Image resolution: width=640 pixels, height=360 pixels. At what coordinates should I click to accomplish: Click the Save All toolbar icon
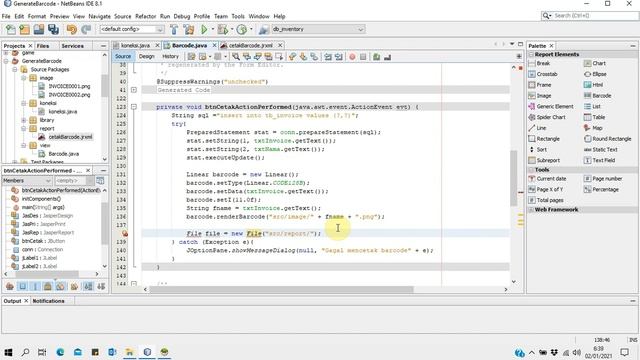(53, 29)
